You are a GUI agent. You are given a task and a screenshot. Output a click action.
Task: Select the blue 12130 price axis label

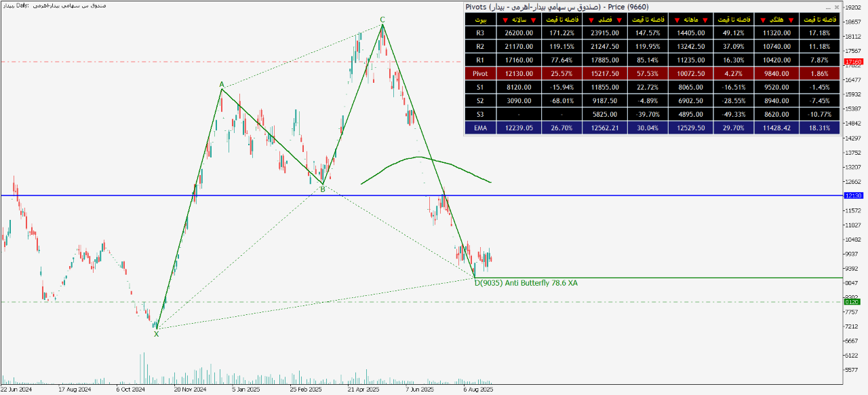[853, 195]
